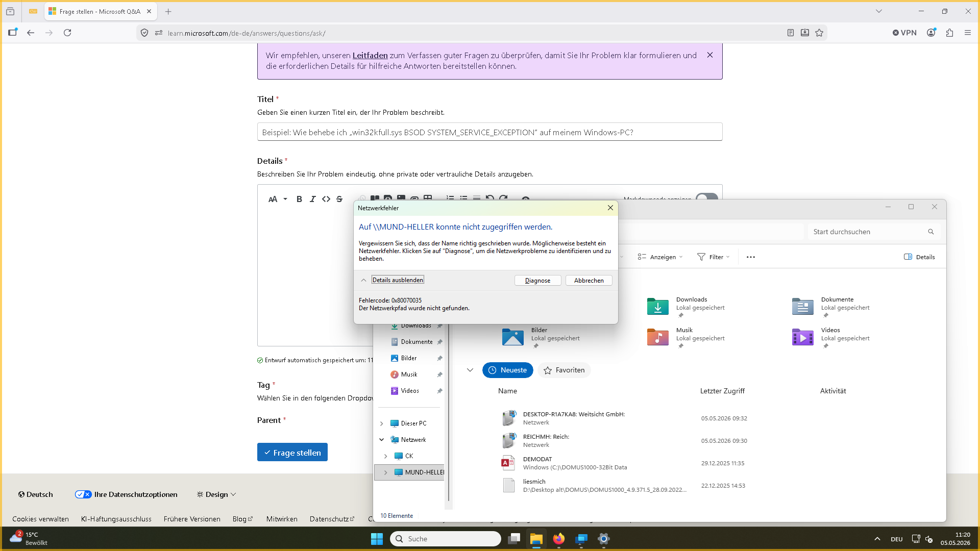
Task: Click Deutsch language selector link
Action: [x=35, y=494]
